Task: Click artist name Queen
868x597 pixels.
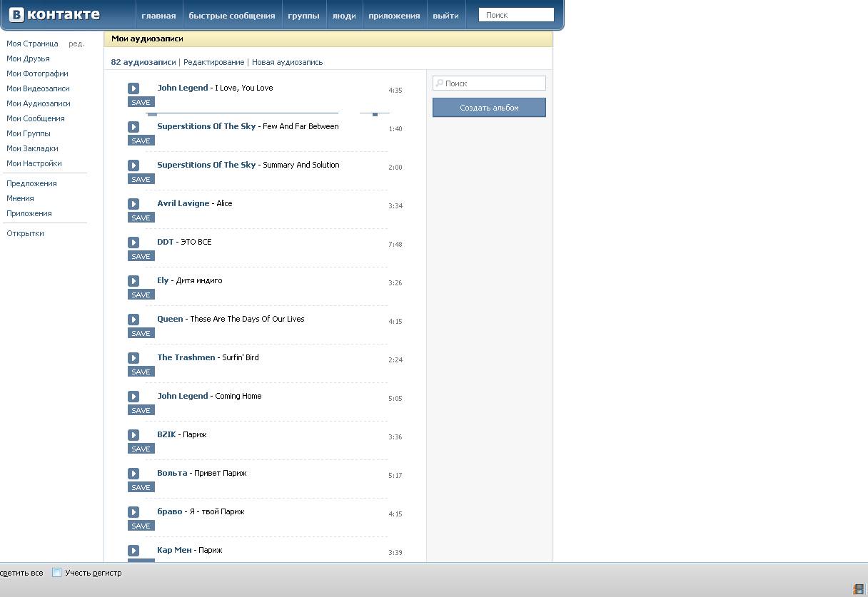Action: click(170, 319)
